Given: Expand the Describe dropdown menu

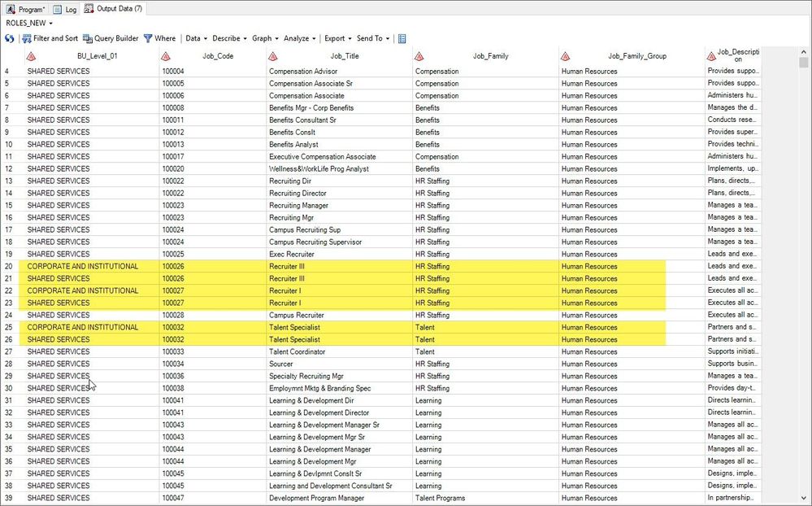Looking at the screenshot, I should (x=229, y=38).
